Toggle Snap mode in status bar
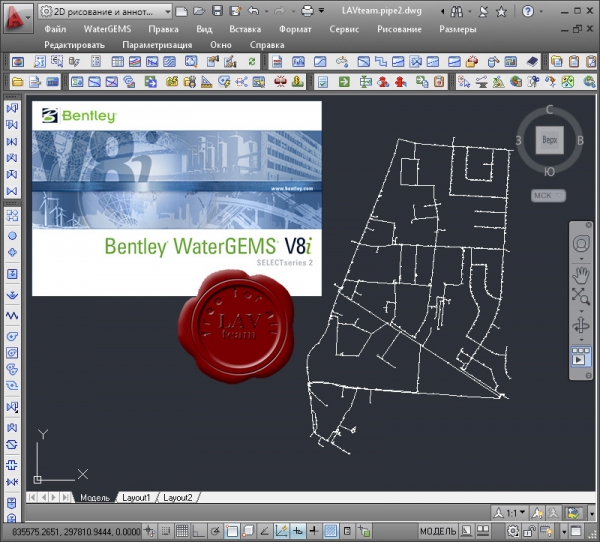Screen dimensions: 600x542 166,531
